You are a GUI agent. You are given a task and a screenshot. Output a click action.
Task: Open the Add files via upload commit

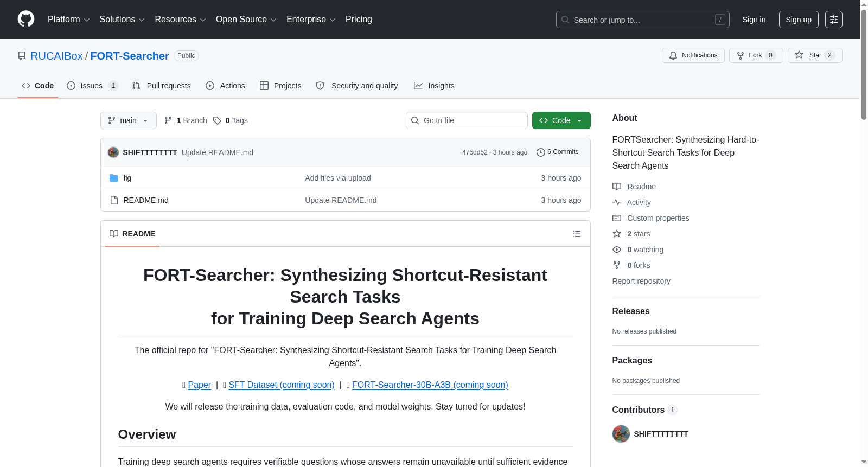[338, 178]
